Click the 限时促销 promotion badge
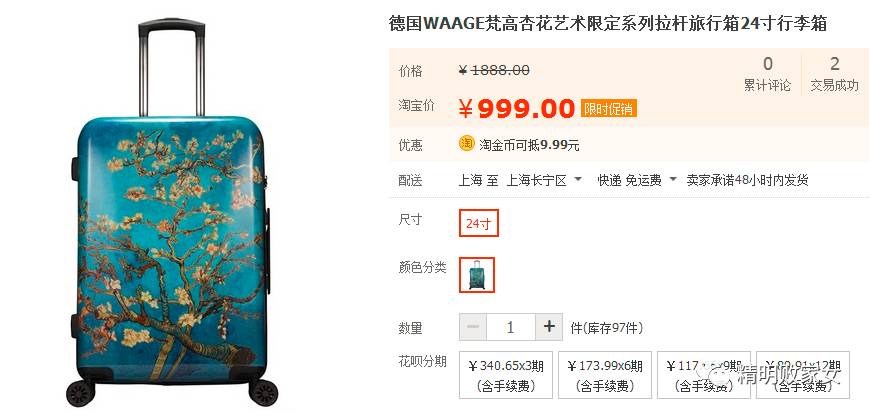 tap(609, 108)
